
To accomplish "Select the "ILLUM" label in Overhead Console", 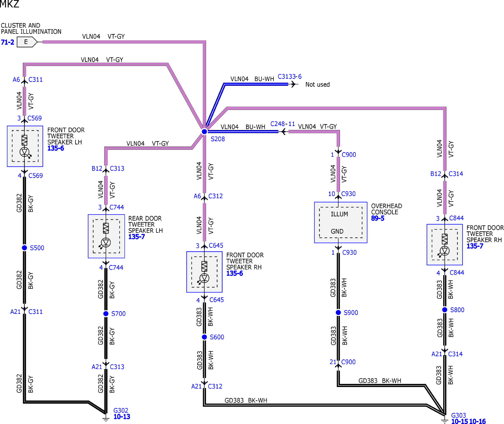I will [339, 214].
